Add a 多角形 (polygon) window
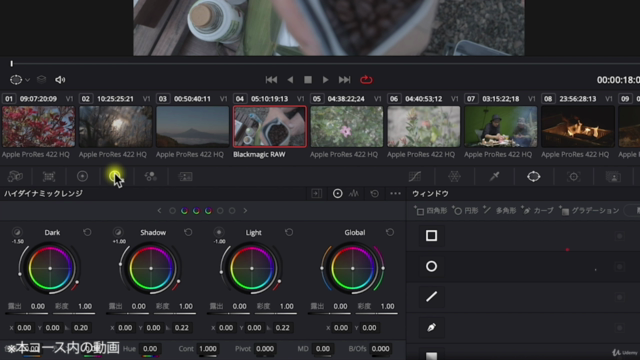This screenshot has width=640, height=360. pos(500,211)
